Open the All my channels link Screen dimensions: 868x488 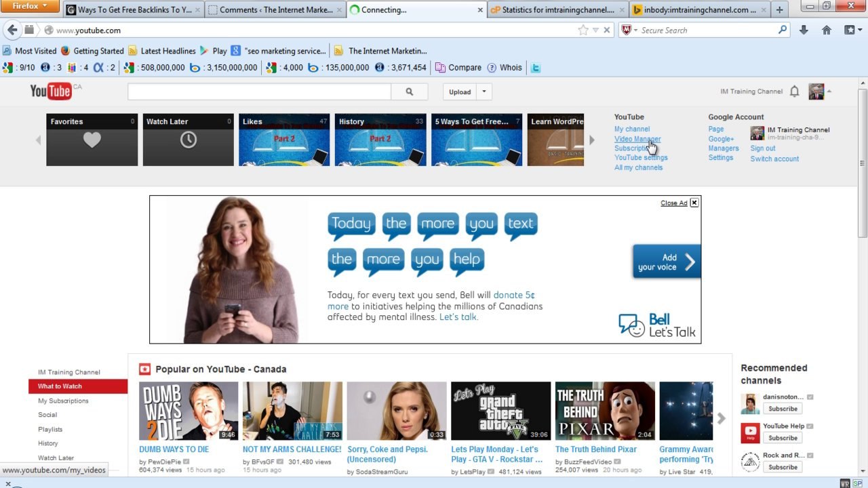(638, 167)
